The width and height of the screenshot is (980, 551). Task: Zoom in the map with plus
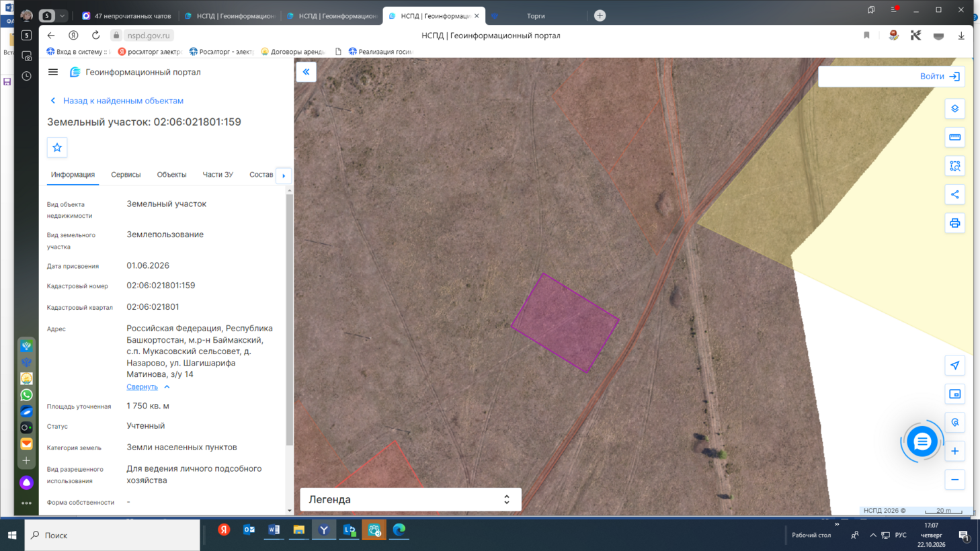click(x=954, y=451)
